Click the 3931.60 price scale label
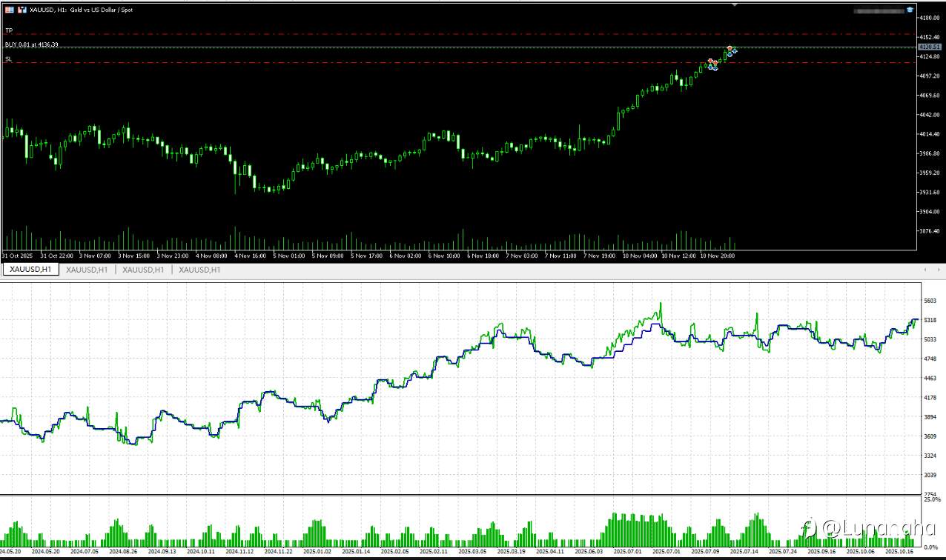Viewport: 946px width, 560px height. tap(930, 192)
